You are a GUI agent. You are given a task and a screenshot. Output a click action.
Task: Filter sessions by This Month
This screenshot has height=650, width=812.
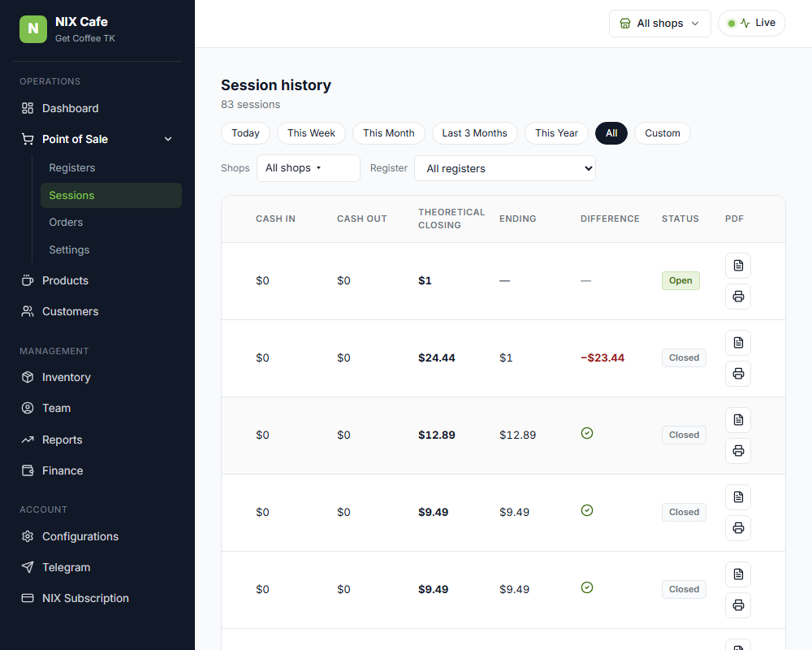[389, 133]
